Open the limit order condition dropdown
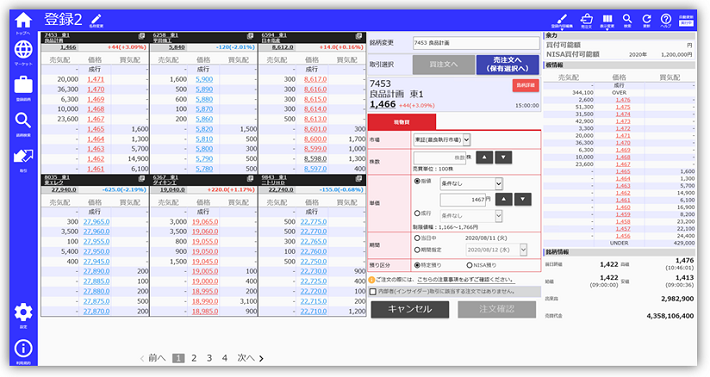 (471, 183)
